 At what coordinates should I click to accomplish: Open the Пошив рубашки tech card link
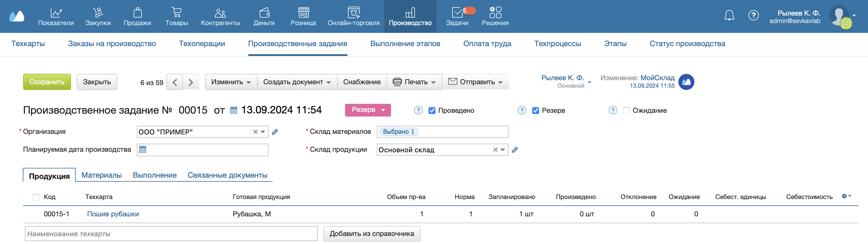pyautogui.click(x=113, y=214)
